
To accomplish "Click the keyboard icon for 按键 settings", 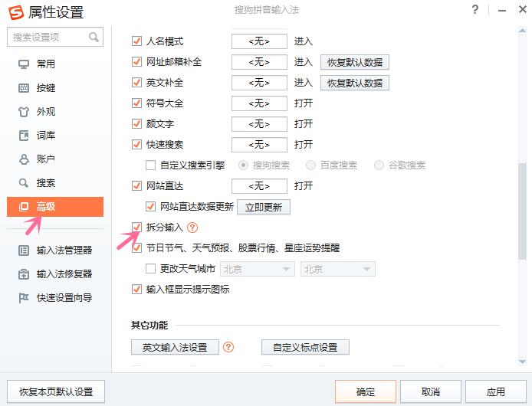I will [23, 88].
